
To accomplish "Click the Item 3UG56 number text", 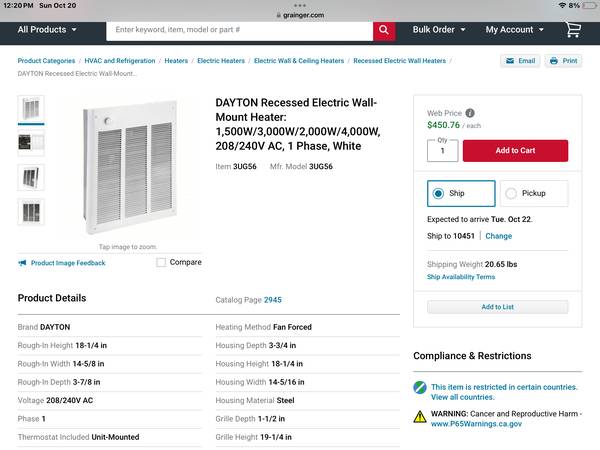I will pyautogui.click(x=236, y=166).
